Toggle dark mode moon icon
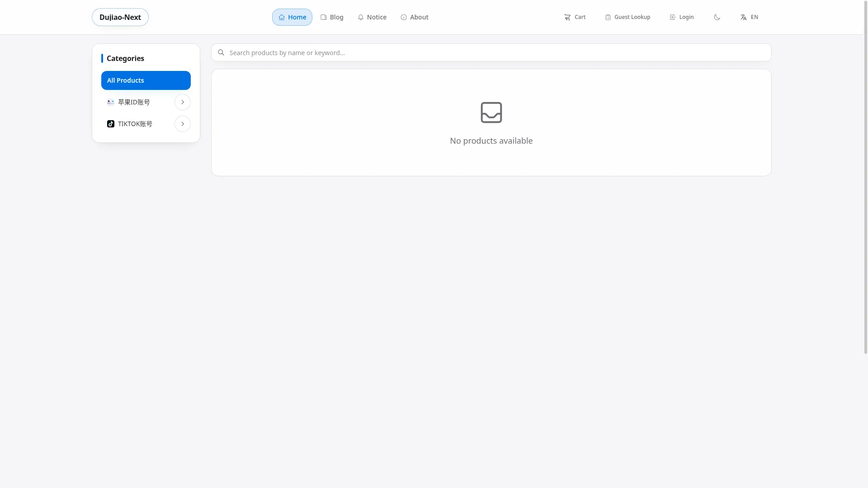 (717, 17)
